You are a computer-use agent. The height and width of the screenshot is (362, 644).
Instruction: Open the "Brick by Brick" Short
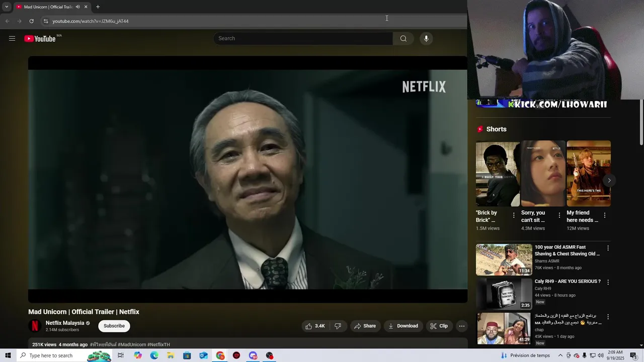click(x=498, y=173)
